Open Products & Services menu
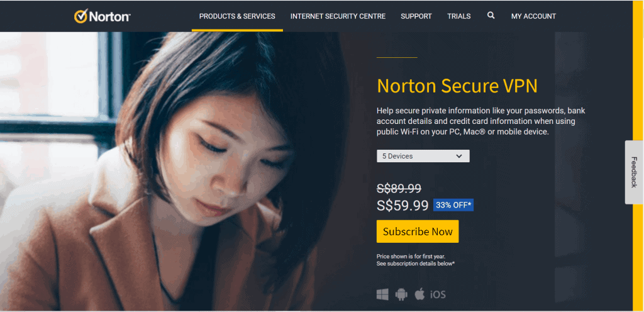 (x=237, y=16)
